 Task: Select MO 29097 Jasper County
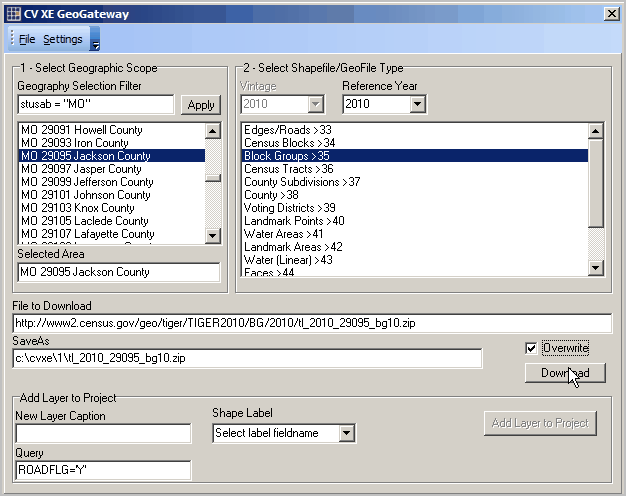click(x=112, y=169)
